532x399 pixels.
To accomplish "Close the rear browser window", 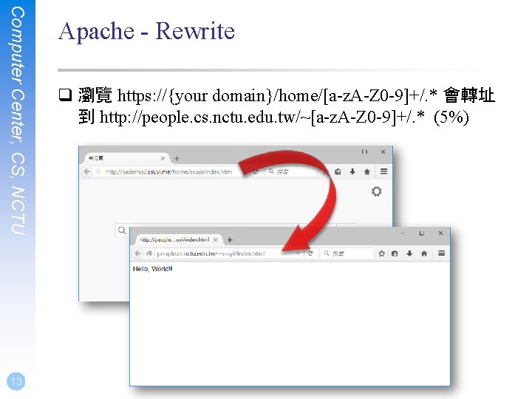I will coord(383,151).
